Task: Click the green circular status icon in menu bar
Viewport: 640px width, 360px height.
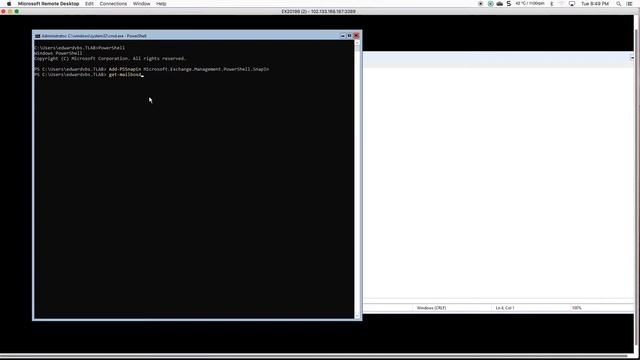Action: pos(491,4)
